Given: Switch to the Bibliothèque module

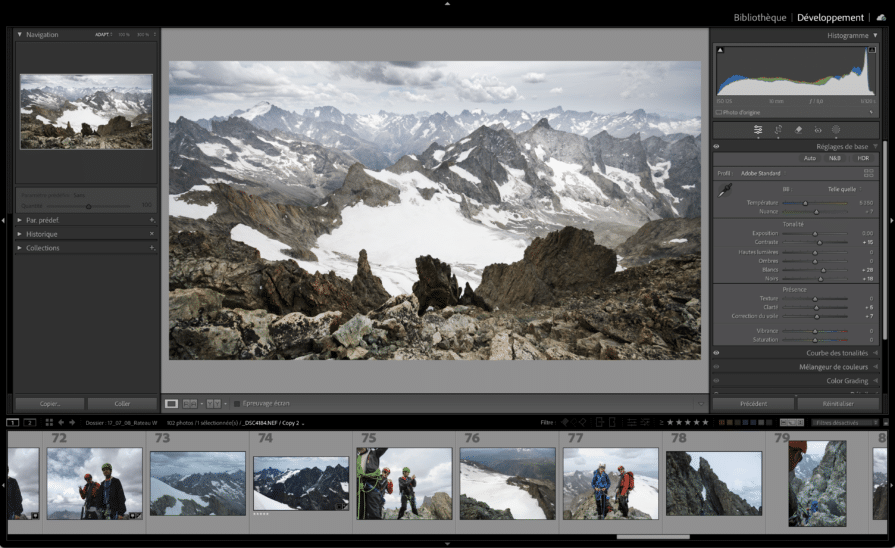Looking at the screenshot, I should coord(760,17).
